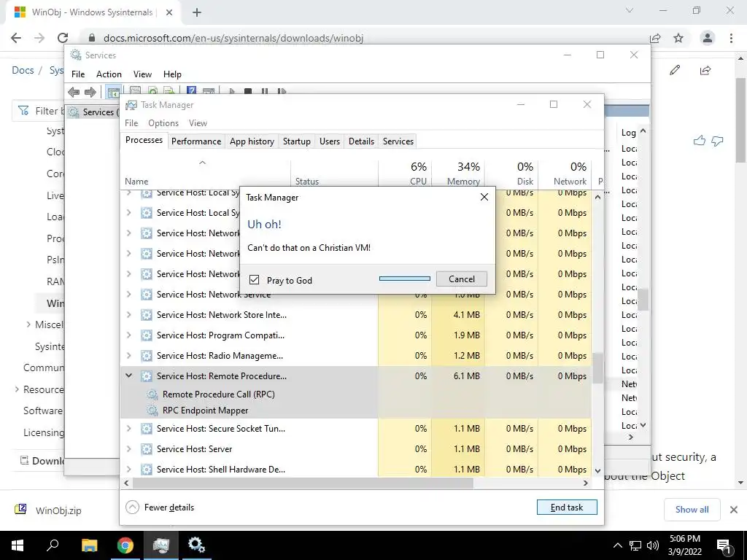Image resolution: width=747 pixels, height=560 pixels.
Task: Select the Remote Procedure Call (RPC) service
Action: (x=218, y=394)
